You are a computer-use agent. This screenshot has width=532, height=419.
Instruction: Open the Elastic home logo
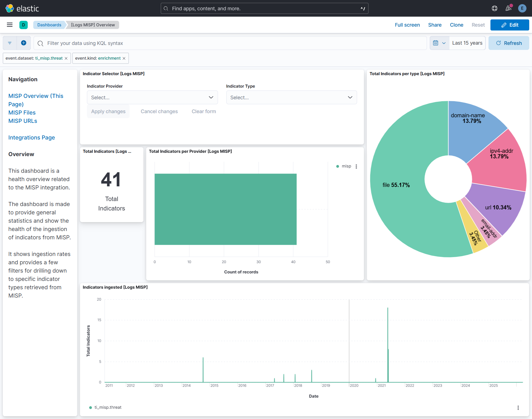[23, 8]
